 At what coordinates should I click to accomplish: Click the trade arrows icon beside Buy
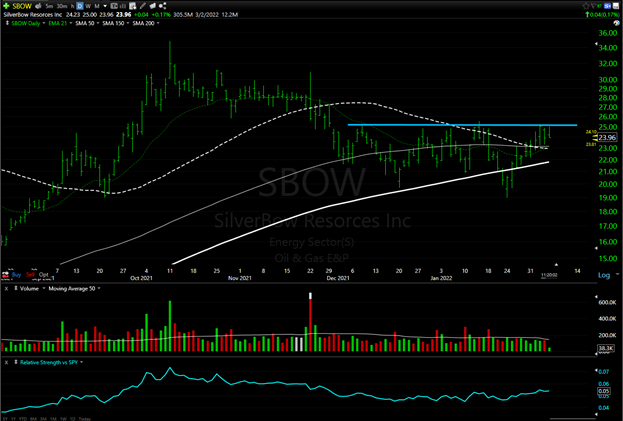pos(5,274)
